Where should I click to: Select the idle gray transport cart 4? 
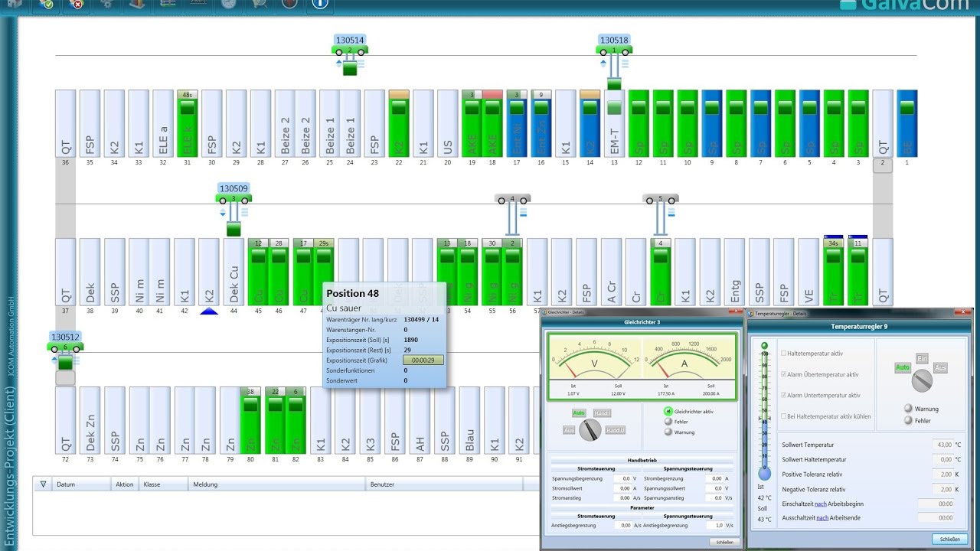click(512, 199)
